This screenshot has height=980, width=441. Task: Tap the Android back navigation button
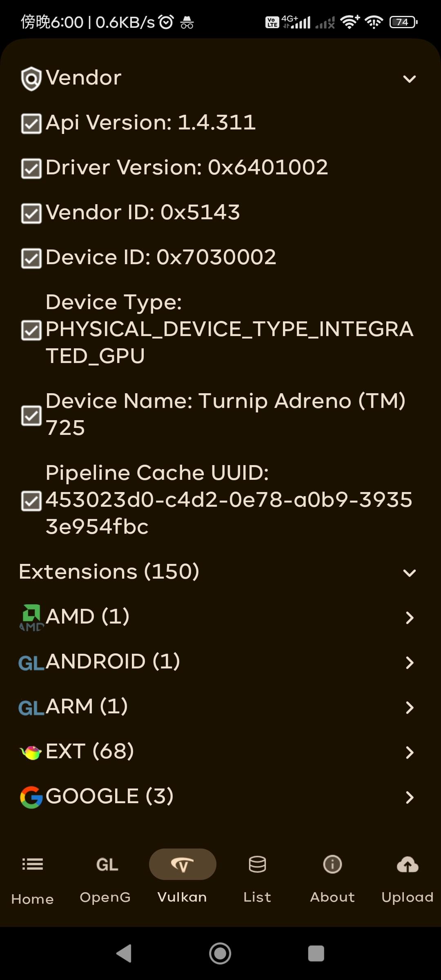pyautogui.click(x=124, y=953)
